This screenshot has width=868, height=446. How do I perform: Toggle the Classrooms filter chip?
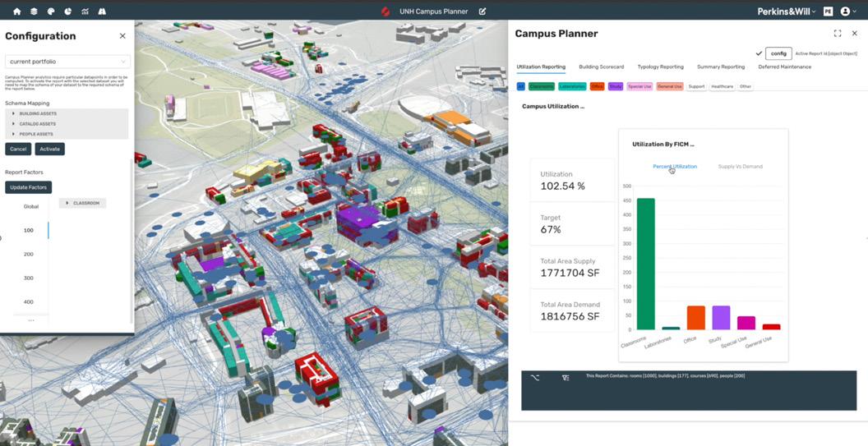542,86
